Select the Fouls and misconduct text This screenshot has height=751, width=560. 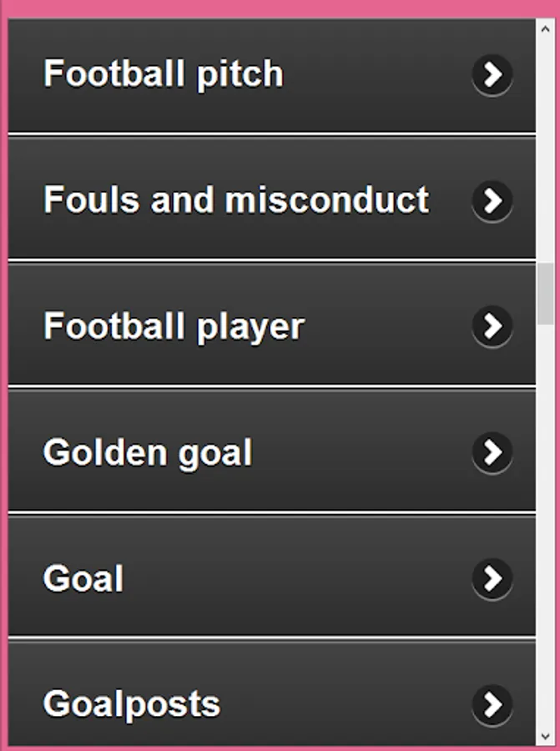[236, 200]
